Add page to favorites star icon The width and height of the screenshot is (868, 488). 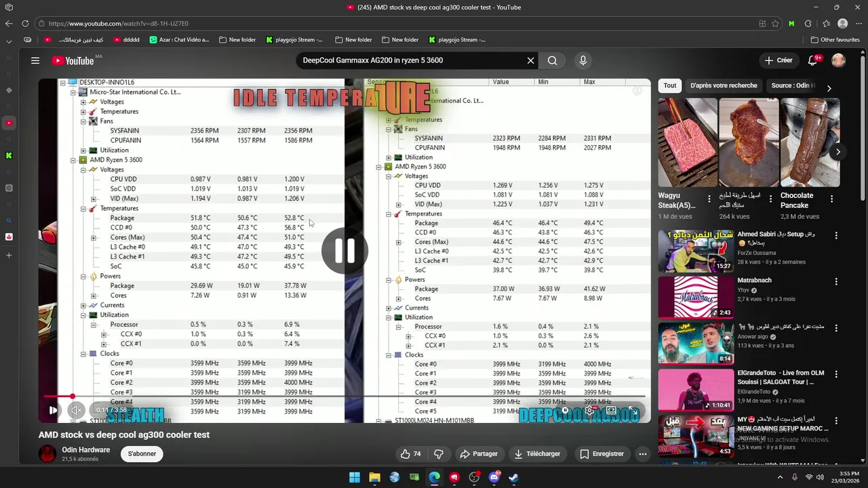[x=776, y=23]
